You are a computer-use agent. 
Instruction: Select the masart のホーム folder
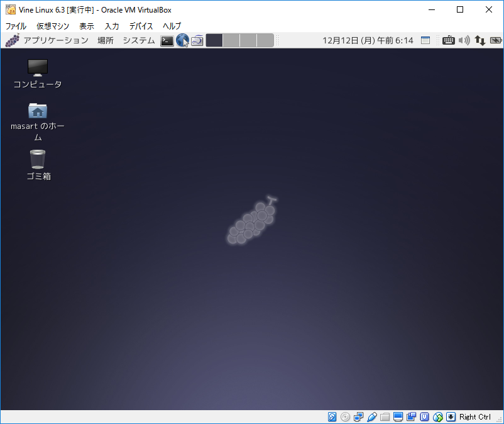38,111
